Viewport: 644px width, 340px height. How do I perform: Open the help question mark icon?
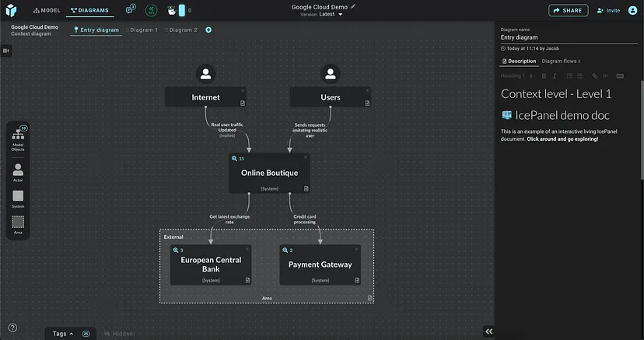point(12,328)
